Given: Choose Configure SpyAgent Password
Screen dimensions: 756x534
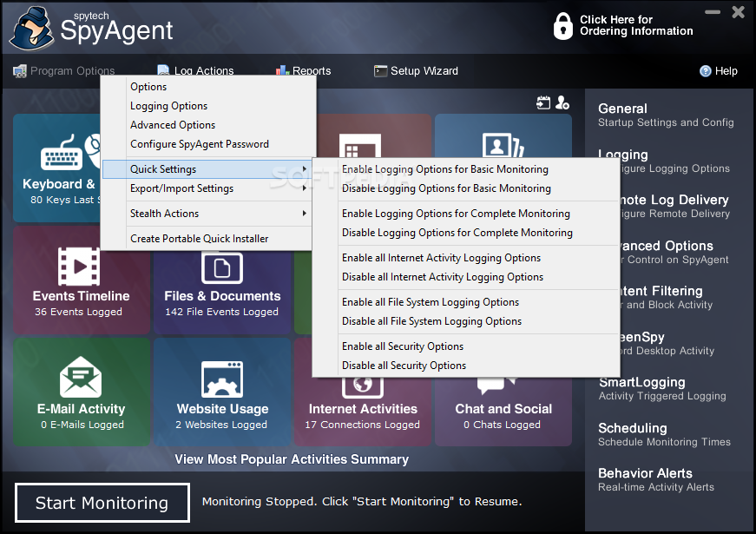Looking at the screenshot, I should tap(207, 144).
